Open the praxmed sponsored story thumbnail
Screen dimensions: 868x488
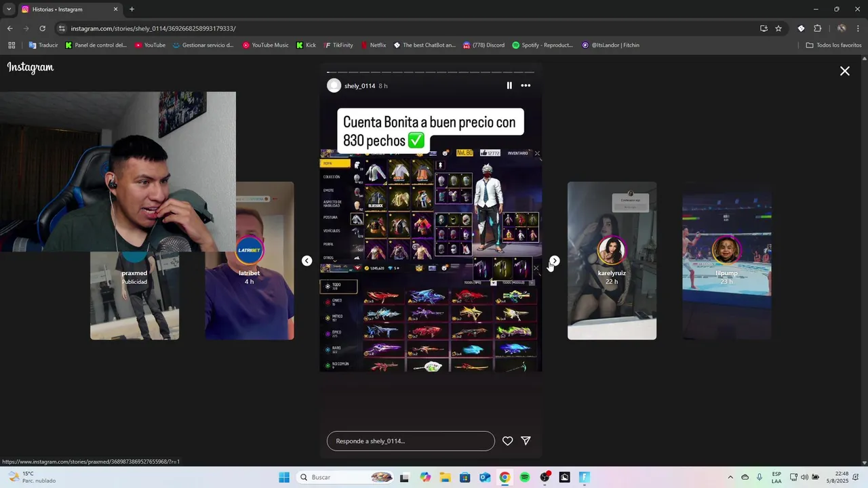[x=134, y=295]
